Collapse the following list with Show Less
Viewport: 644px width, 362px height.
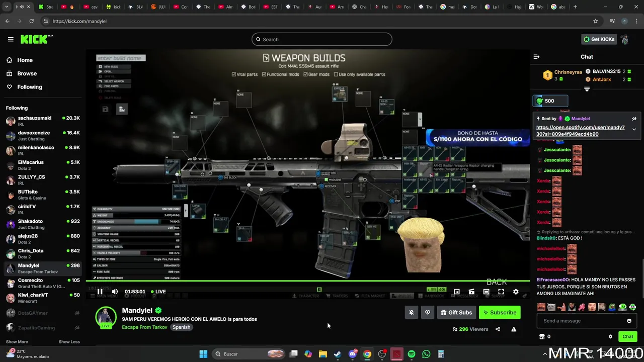pos(69,342)
